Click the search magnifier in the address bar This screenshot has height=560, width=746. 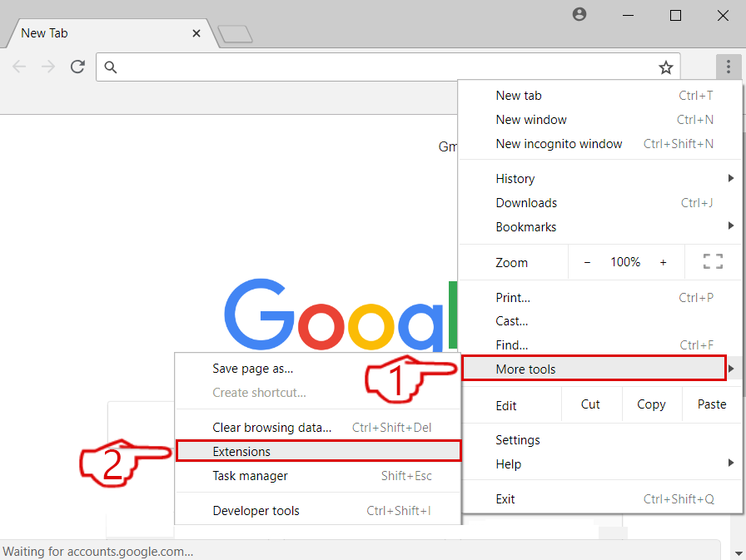point(111,67)
